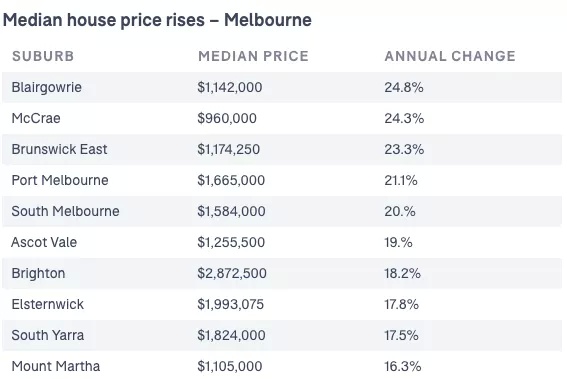
Task: Click the $960,000 median price value
Action: click(x=227, y=118)
